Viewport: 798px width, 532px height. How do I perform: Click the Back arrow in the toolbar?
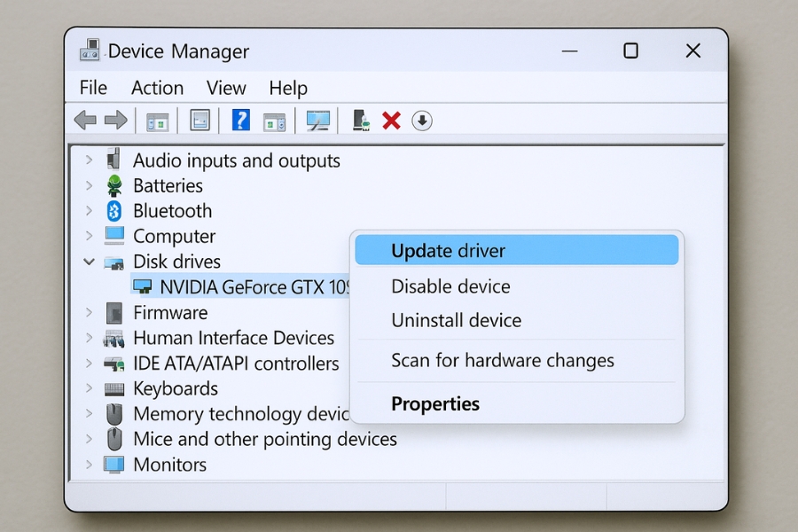point(85,121)
